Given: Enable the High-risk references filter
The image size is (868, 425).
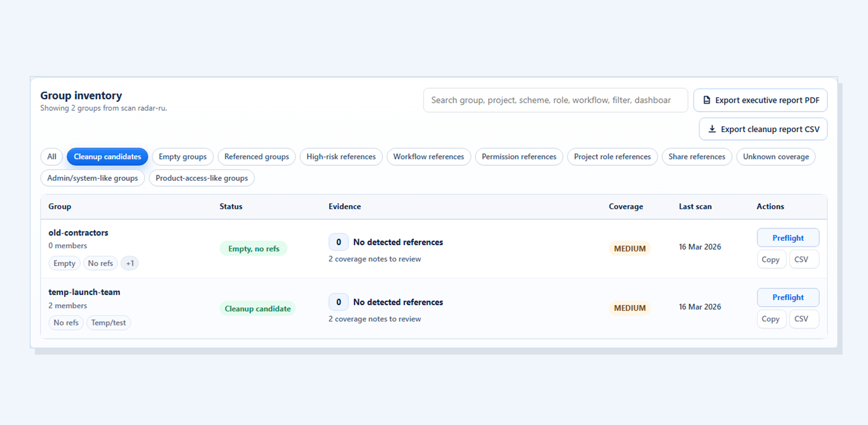Looking at the screenshot, I should (x=341, y=156).
